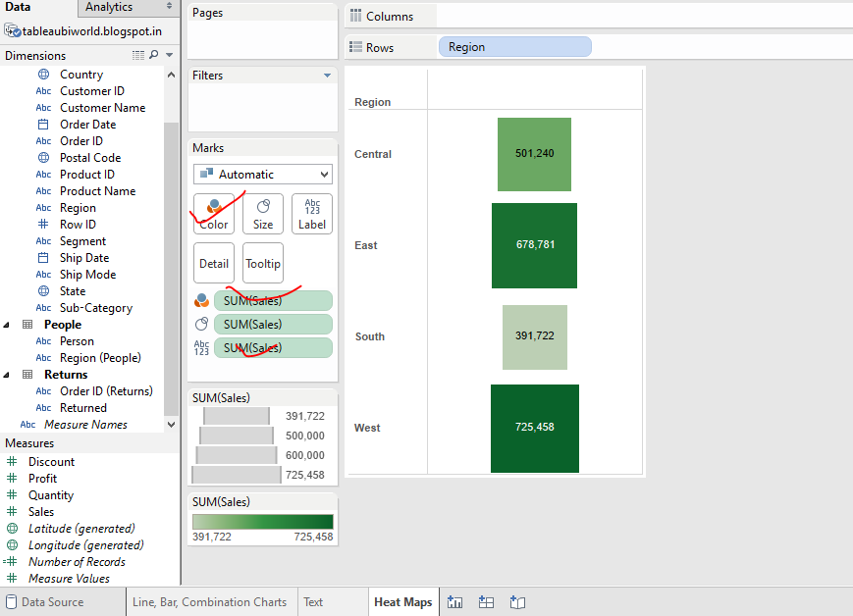The height and width of the screenshot is (616, 853).
Task: Switch to the Analytics tab
Action: 111,7
